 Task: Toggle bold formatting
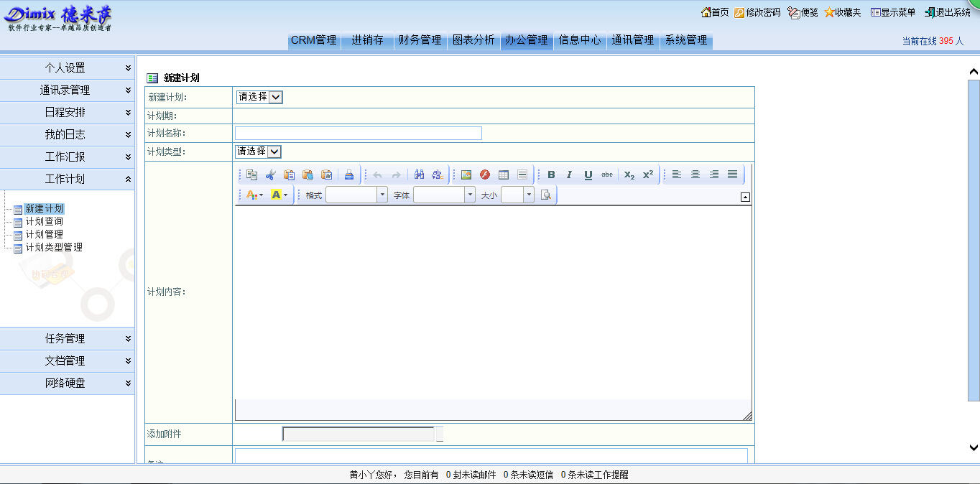point(551,174)
